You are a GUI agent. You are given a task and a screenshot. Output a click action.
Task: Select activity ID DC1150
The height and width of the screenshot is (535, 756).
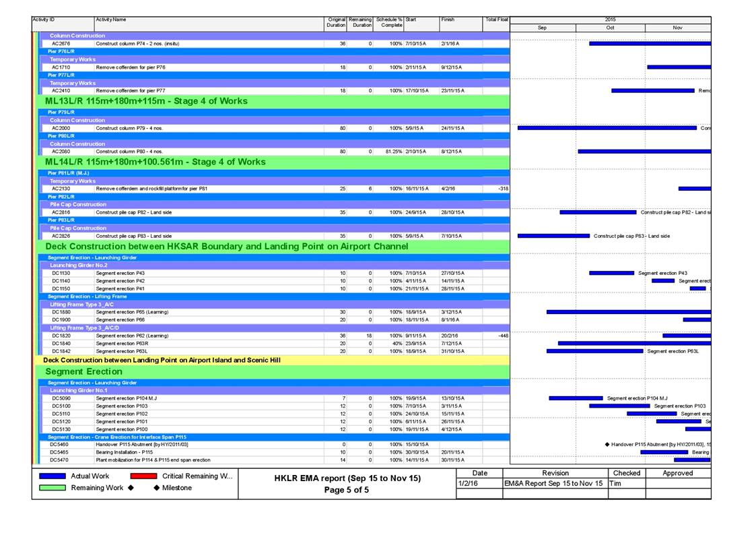(x=61, y=289)
